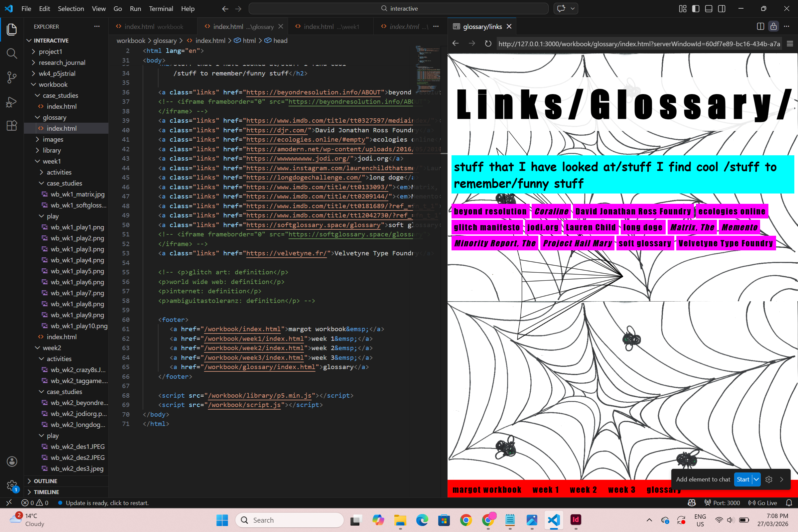Image resolution: width=798 pixels, height=532 pixels.
Task: Toggle Primary Side Bar layout button
Action: pyautogui.click(x=696, y=9)
